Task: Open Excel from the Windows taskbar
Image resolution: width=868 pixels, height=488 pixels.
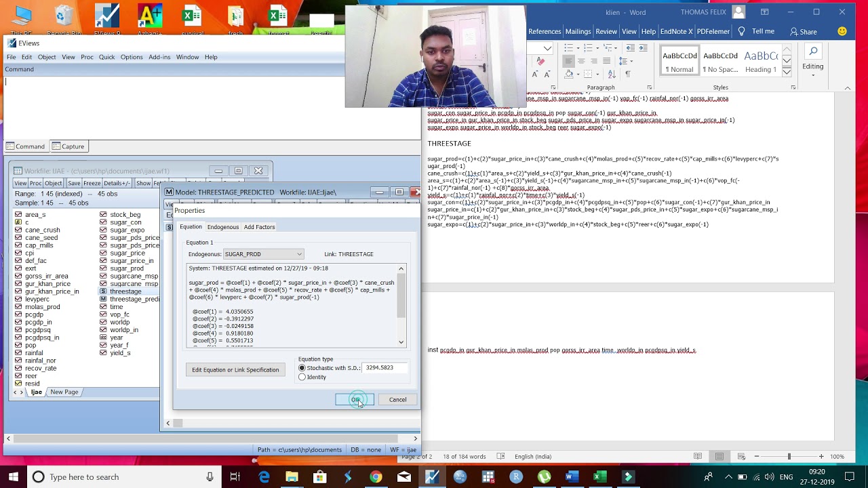Action: click(x=599, y=476)
